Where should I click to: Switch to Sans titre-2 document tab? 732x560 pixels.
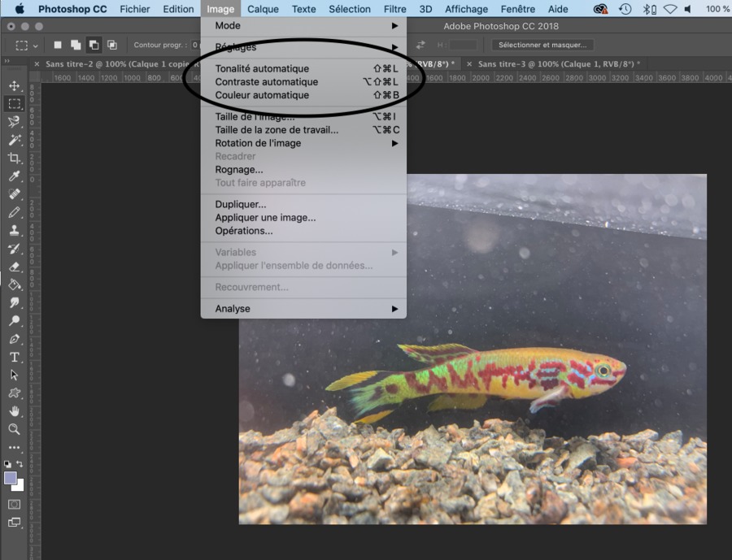click(117, 64)
